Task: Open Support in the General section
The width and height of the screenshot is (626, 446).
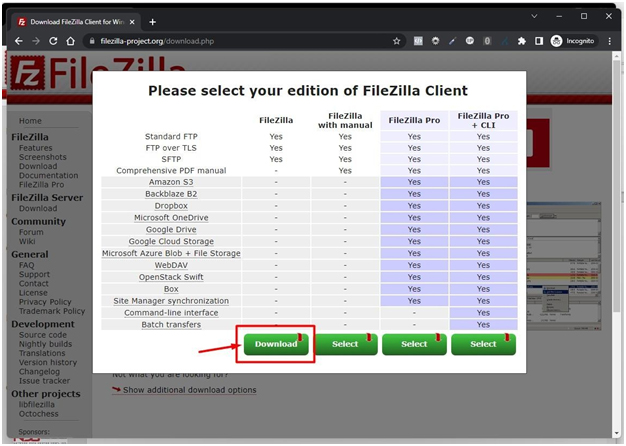Action: [x=34, y=274]
